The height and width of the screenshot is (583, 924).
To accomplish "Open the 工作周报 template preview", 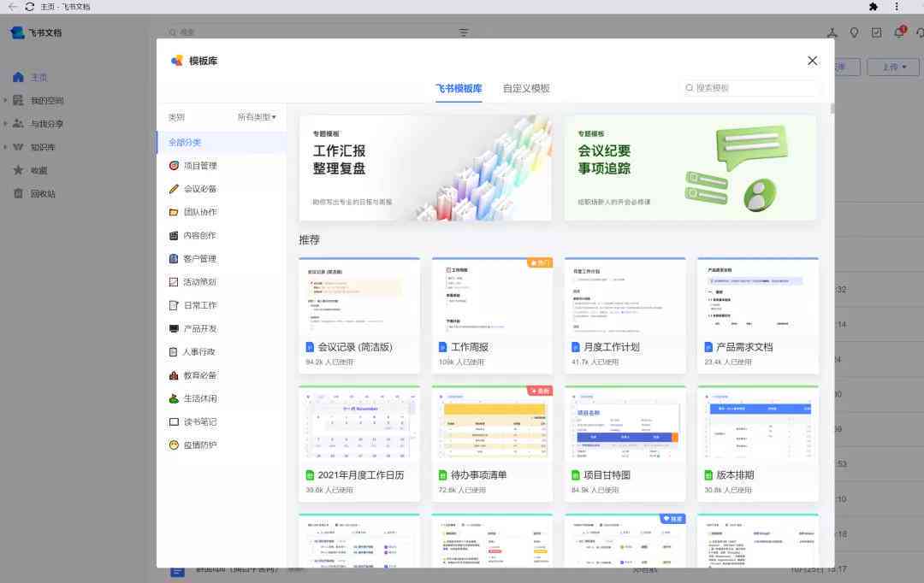I will 492,297.
